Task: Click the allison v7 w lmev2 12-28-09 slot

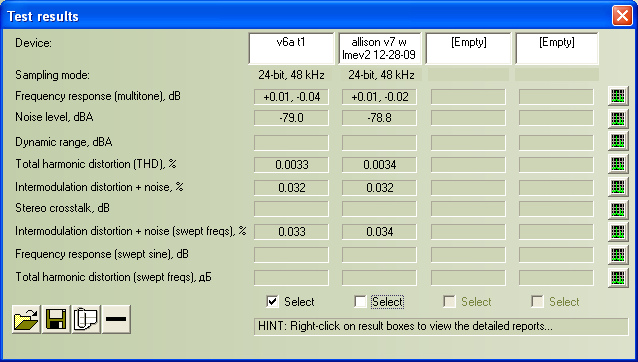Action: (379, 48)
